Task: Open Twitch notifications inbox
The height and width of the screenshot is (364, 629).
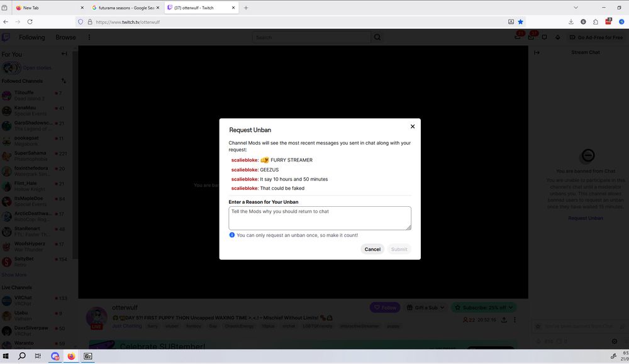Action: [x=531, y=37]
